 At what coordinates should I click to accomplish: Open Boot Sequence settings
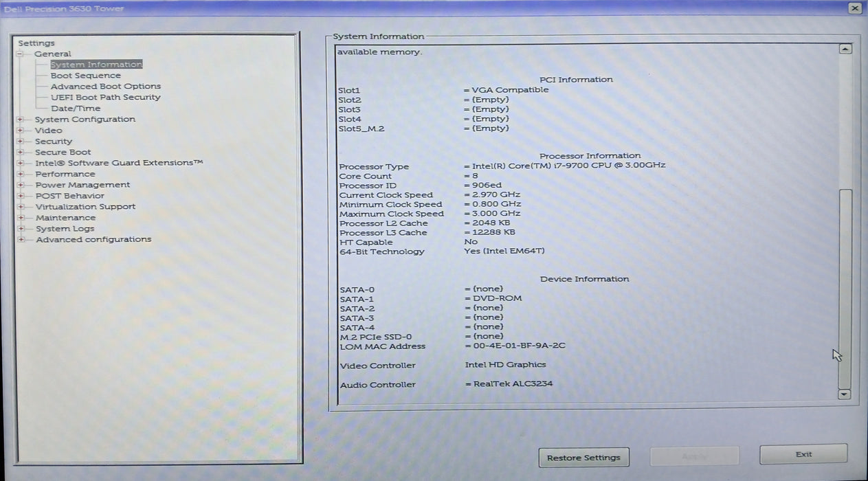tap(85, 76)
